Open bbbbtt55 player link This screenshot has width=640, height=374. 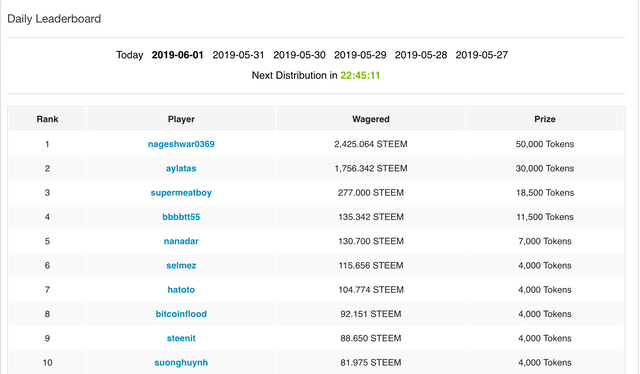click(x=181, y=217)
